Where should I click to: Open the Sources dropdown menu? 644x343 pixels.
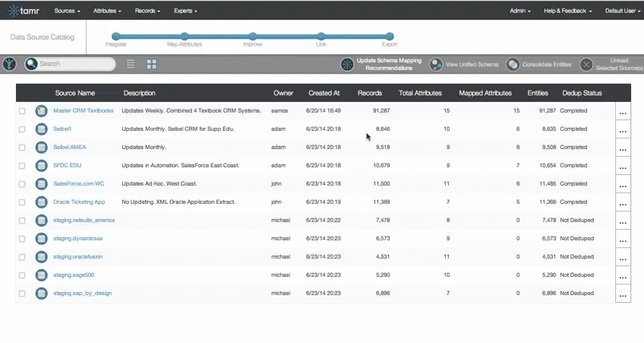(68, 11)
